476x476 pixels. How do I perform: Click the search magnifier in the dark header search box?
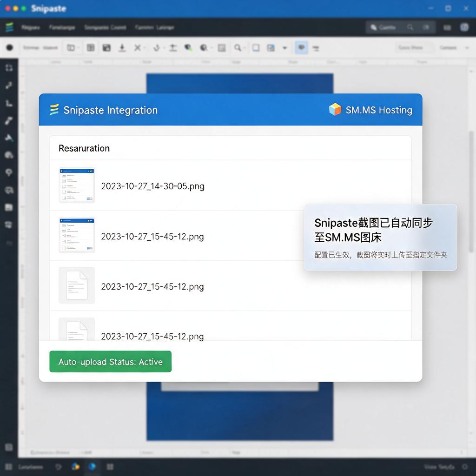pos(410,27)
